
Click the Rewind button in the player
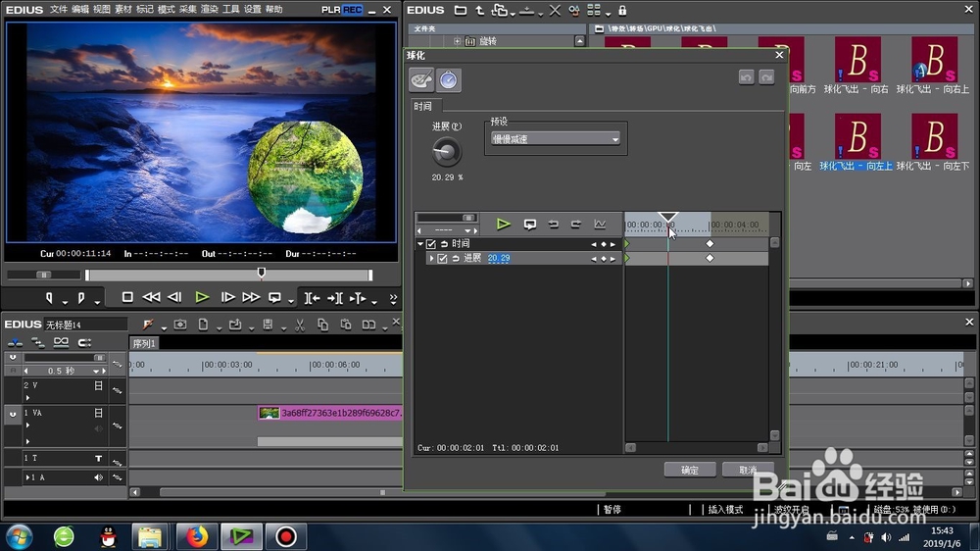click(x=151, y=298)
